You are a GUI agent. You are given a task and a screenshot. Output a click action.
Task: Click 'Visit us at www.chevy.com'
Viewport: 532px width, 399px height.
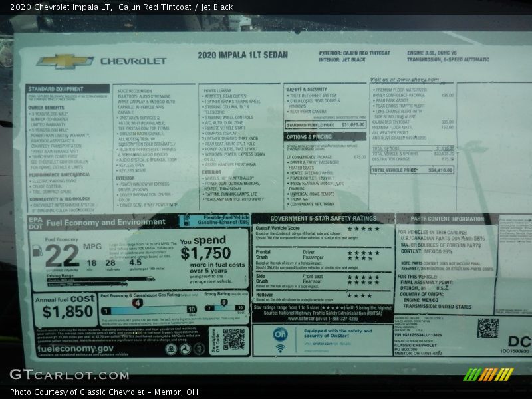pyautogui.click(x=404, y=80)
